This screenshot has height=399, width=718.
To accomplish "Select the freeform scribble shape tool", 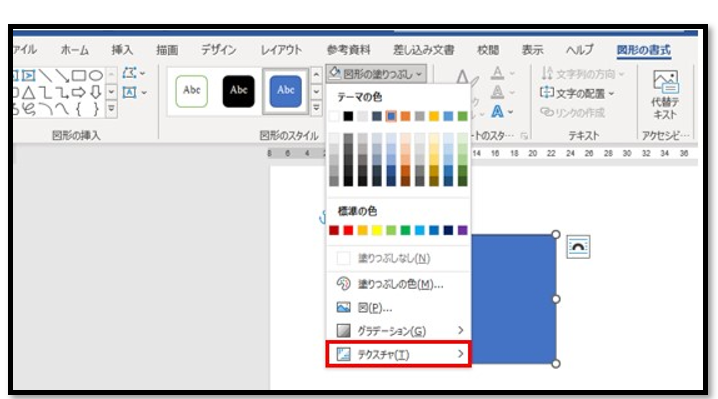I will pyautogui.click(x=29, y=109).
